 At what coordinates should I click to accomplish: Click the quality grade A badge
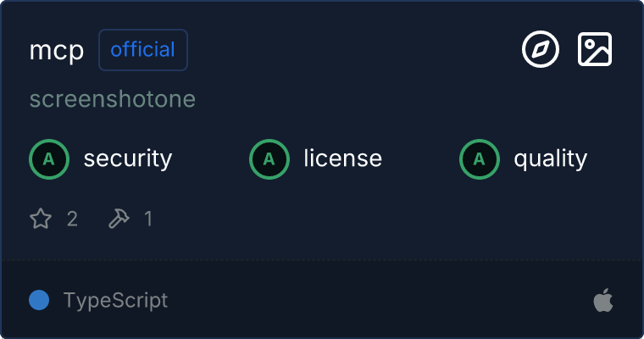[480, 158]
